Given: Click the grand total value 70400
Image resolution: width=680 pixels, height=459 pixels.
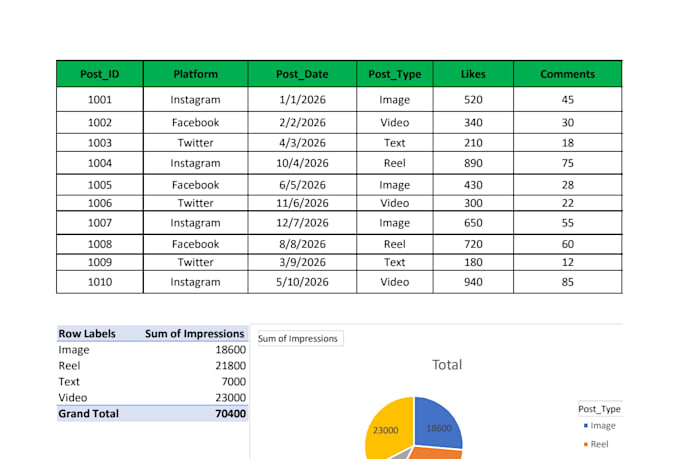Looking at the screenshot, I should pos(231,414).
